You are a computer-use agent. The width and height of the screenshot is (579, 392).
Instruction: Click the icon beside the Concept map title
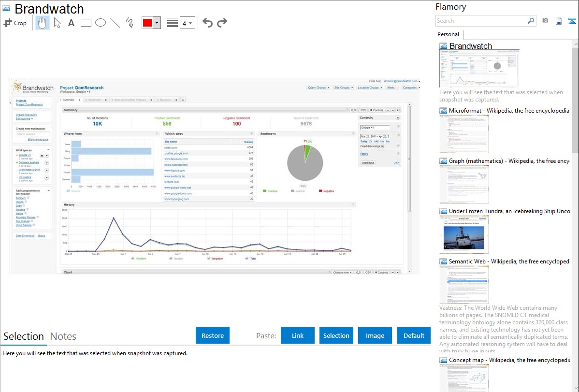443,360
